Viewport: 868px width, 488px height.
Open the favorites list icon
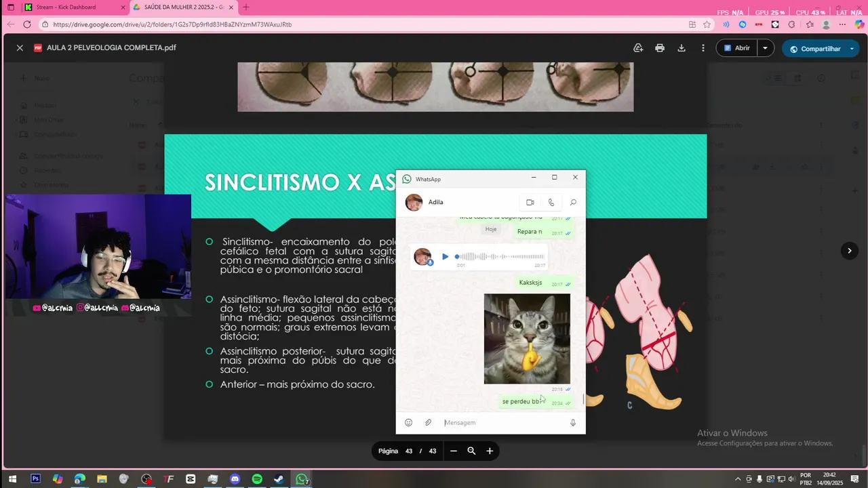[x=810, y=24]
